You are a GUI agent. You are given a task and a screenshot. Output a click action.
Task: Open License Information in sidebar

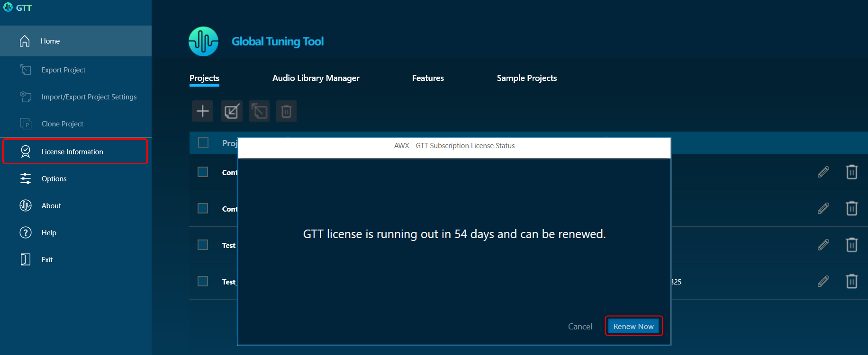click(72, 152)
